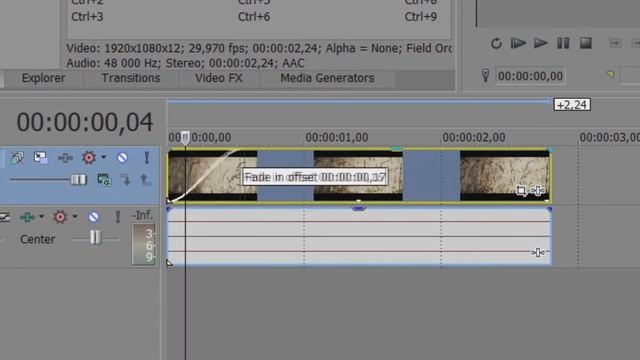Mute the video track
This screenshot has height=360, width=640.
122,158
